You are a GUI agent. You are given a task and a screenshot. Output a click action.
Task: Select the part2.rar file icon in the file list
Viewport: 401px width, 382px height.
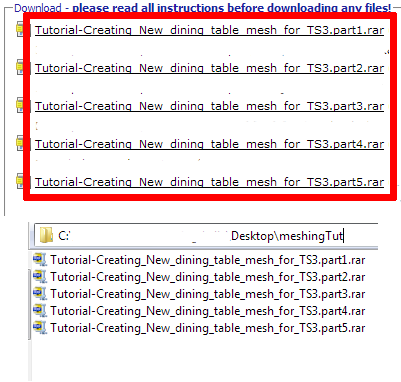[x=40, y=276]
